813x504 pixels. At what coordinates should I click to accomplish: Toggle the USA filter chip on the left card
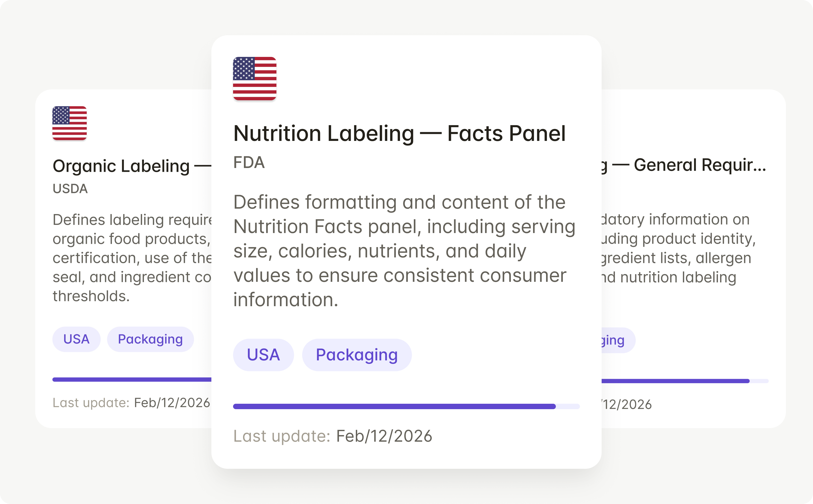76,339
